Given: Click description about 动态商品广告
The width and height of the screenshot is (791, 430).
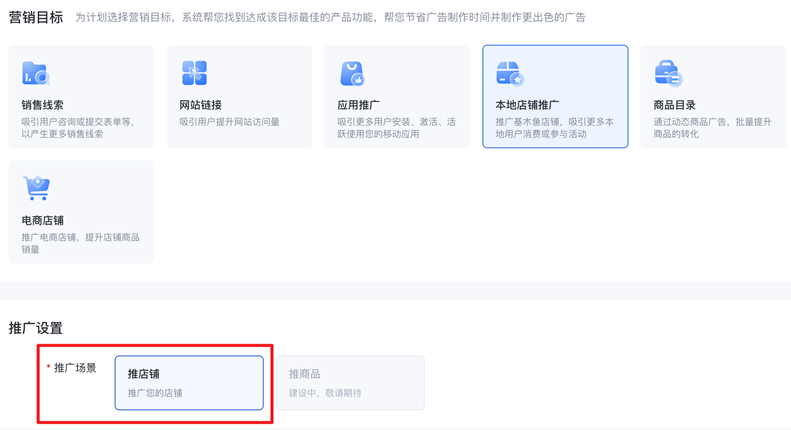Looking at the screenshot, I should pyautogui.click(x=713, y=128).
